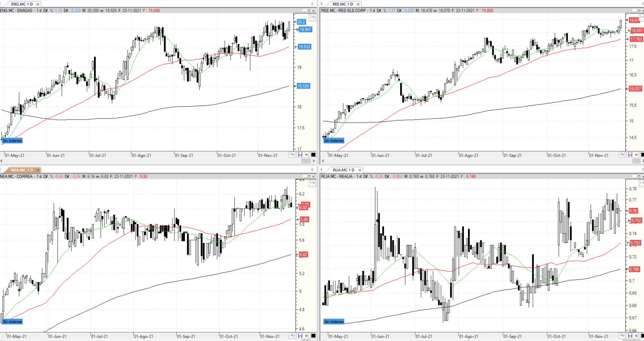
Task: Click the 0,752 price label on RLIA.MC axis
Action: [636, 221]
